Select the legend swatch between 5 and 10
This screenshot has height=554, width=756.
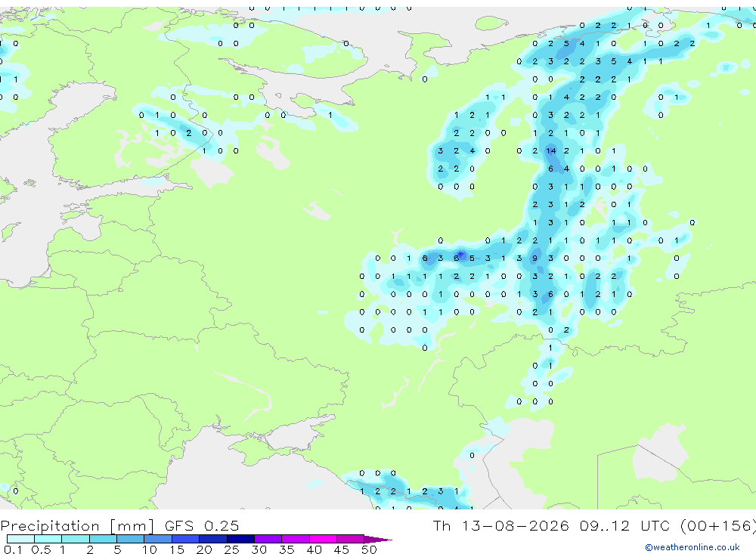(x=131, y=539)
